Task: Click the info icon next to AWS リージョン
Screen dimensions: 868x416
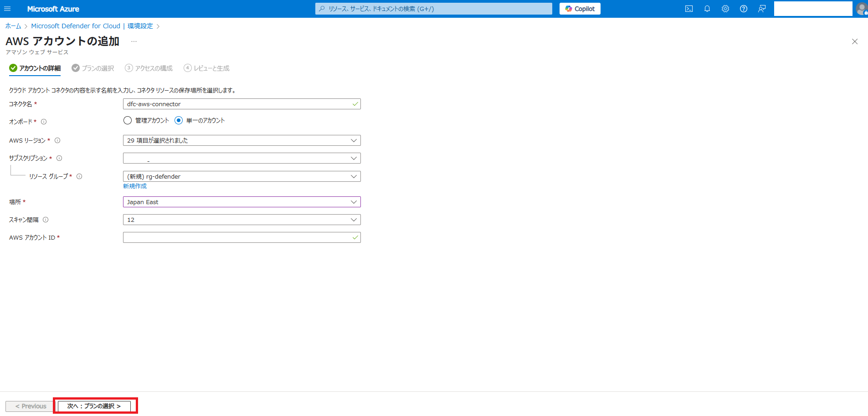Action: [57, 140]
